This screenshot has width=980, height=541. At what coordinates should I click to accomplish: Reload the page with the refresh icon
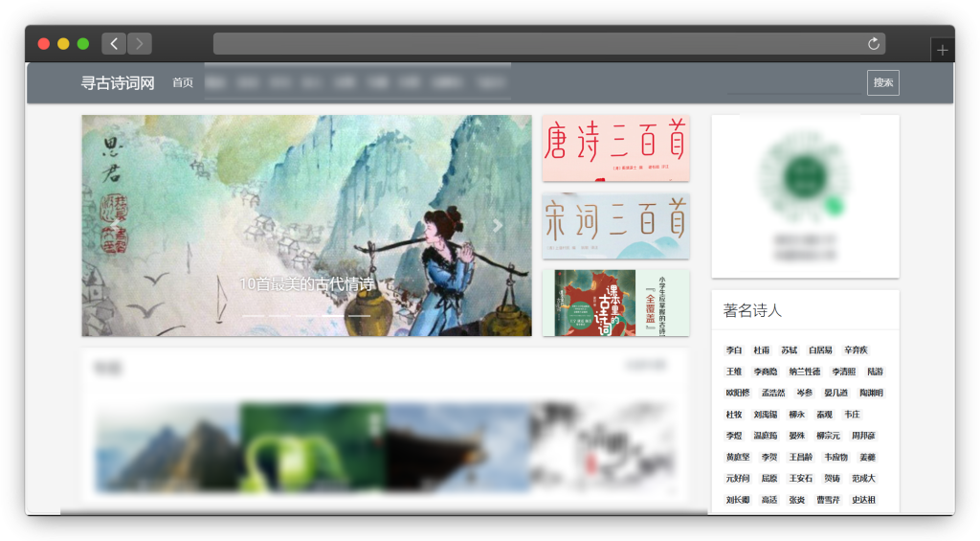[x=873, y=44]
